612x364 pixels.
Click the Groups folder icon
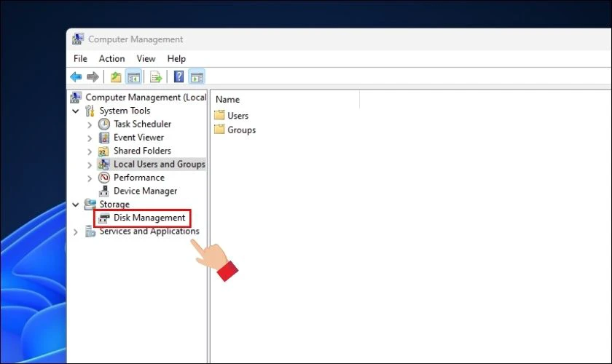(x=219, y=129)
